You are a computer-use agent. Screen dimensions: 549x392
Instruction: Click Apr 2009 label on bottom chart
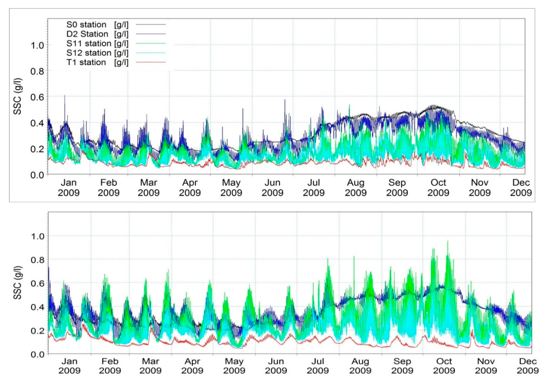(x=192, y=366)
